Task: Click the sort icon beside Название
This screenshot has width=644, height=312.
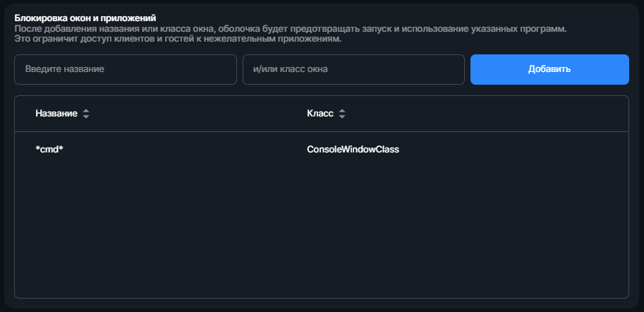Action: (x=86, y=114)
